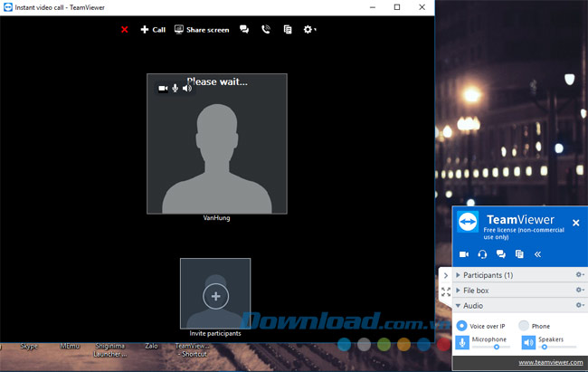Open audio headset widget in the panel
This screenshot has width=588, height=372.
click(482, 254)
